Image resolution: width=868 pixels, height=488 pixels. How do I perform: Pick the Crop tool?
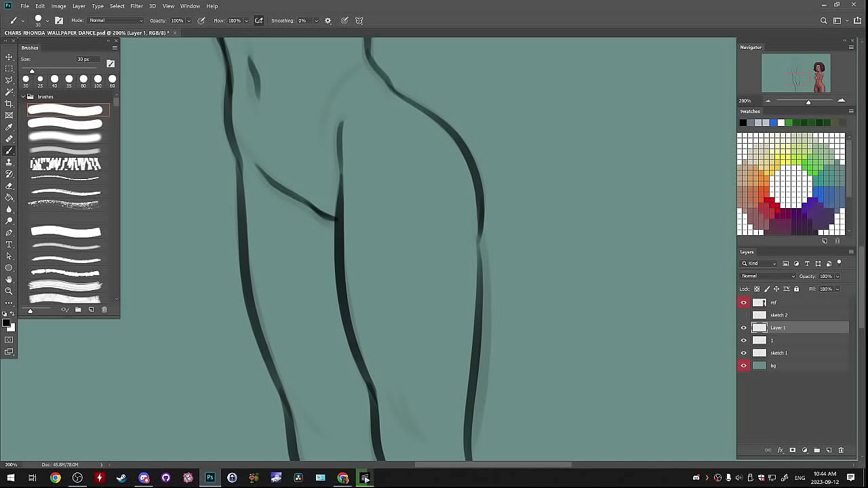coord(9,103)
